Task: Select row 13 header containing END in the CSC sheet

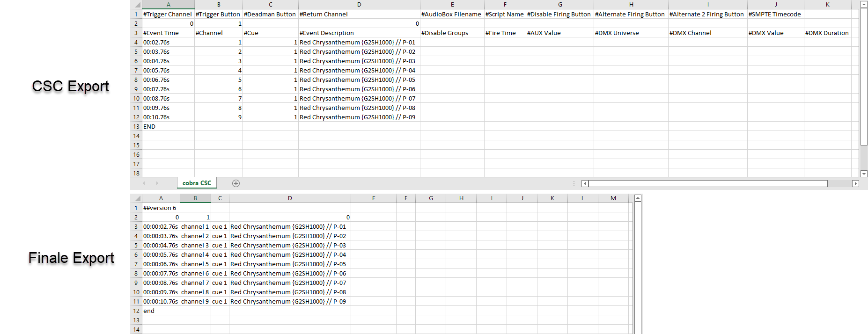Action: click(136, 127)
